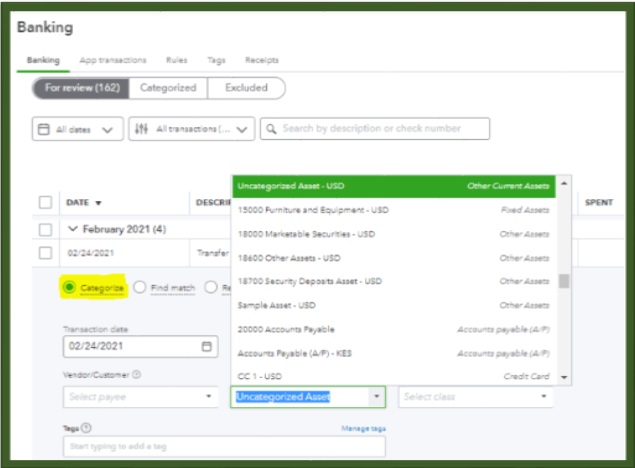The width and height of the screenshot is (635, 468).
Task: Choose Sample Asset - USD
Action: tap(394, 305)
